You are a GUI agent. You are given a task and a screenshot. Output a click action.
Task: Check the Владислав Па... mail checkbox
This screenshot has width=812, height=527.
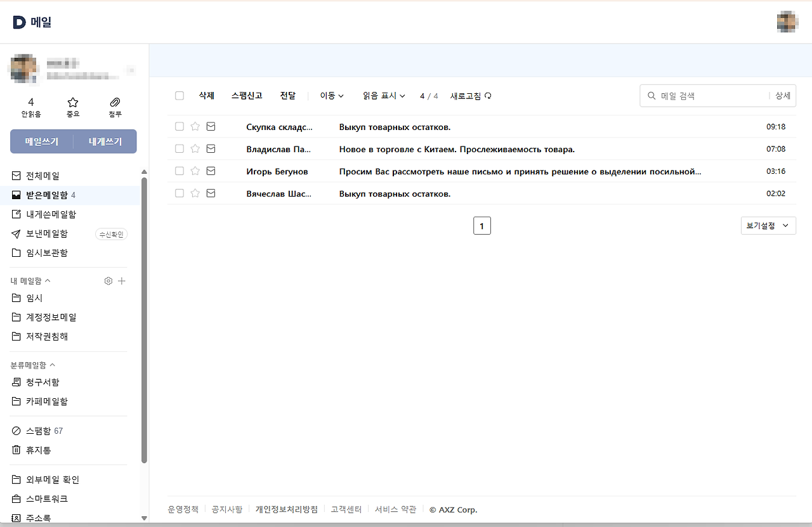tap(180, 149)
